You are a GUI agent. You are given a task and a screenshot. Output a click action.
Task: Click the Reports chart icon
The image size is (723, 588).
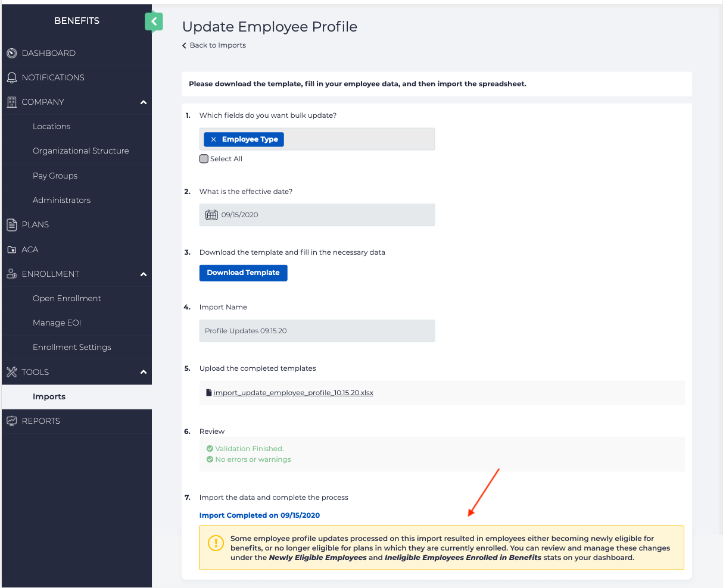(12, 421)
